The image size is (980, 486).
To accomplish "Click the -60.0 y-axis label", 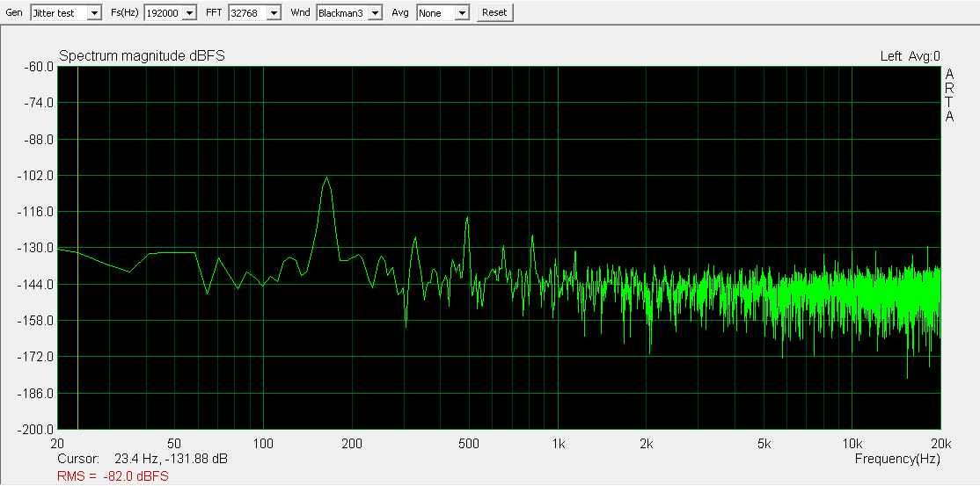I will tap(40, 67).
